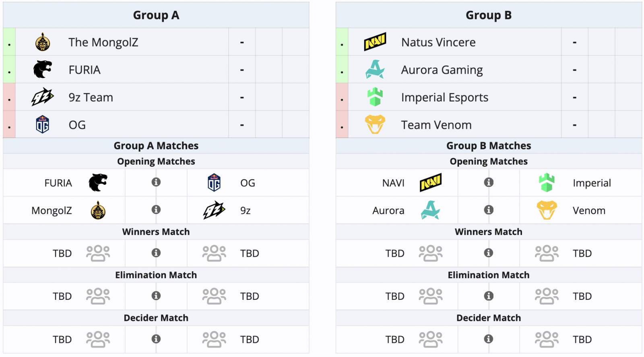Click the 9z Team logo in standings

coord(42,97)
